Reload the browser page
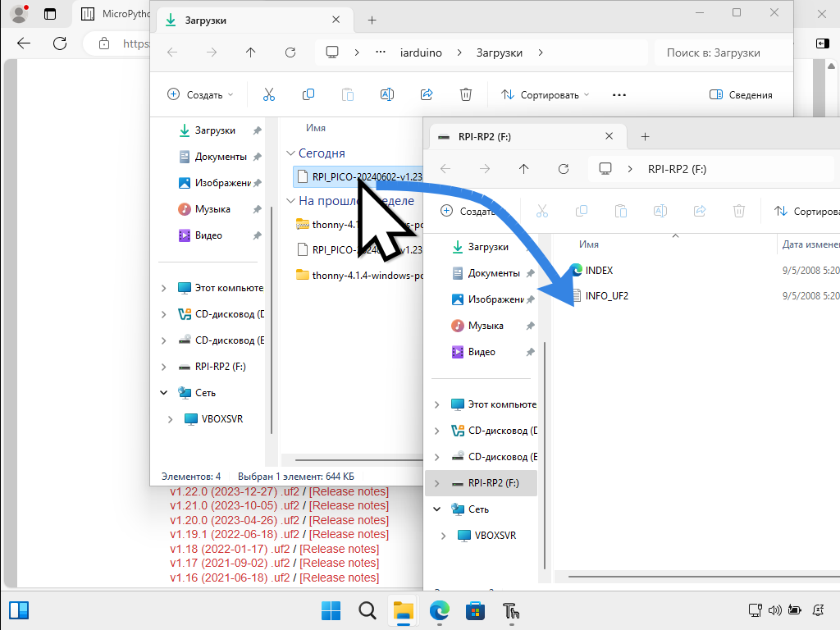Image resolution: width=840 pixels, height=630 pixels. (x=60, y=43)
